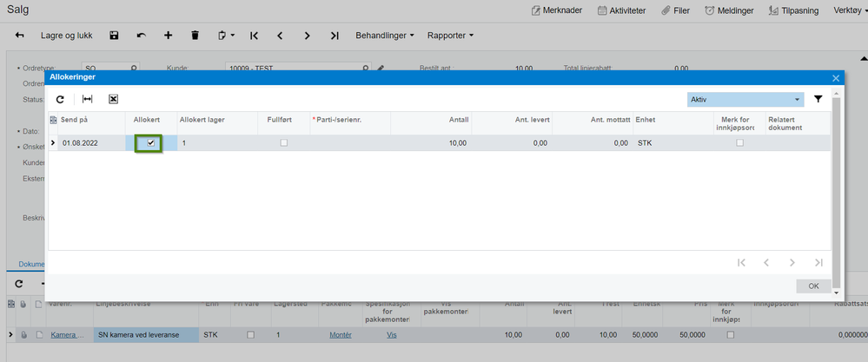Image resolution: width=868 pixels, height=362 pixels.
Task: Open Filer attachments
Action: [x=675, y=10]
